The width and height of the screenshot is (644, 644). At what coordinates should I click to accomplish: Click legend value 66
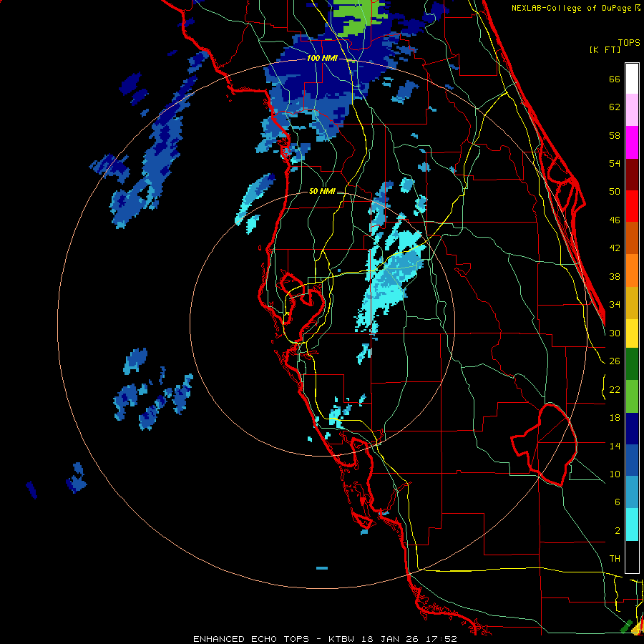tap(615, 79)
